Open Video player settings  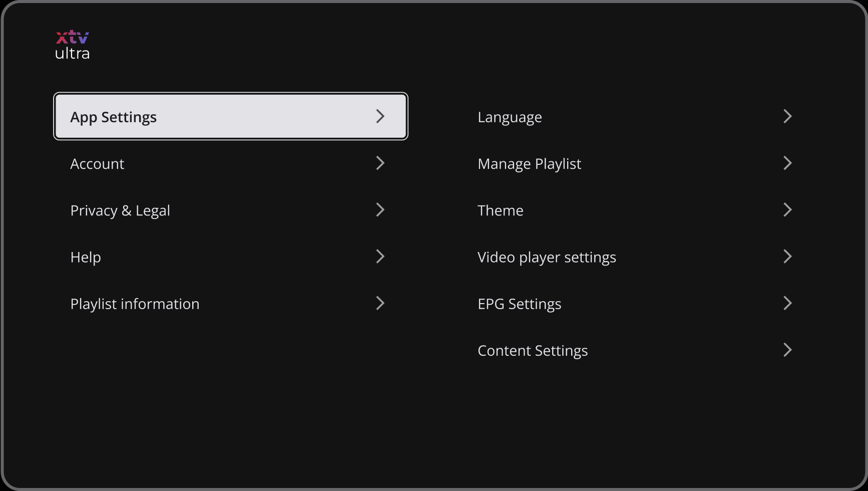click(638, 257)
